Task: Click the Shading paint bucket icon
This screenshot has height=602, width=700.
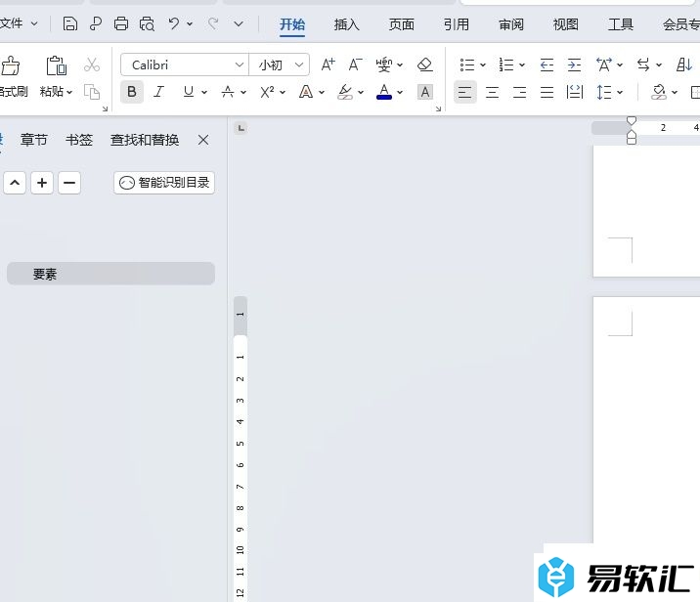Action: [659, 93]
